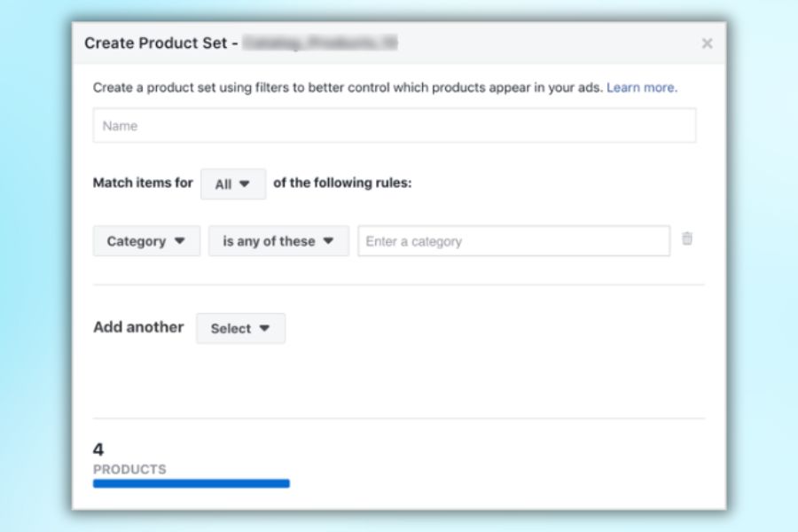Click the 'Match items for' label
The width and height of the screenshot is (798, 532).
point(143,184)
